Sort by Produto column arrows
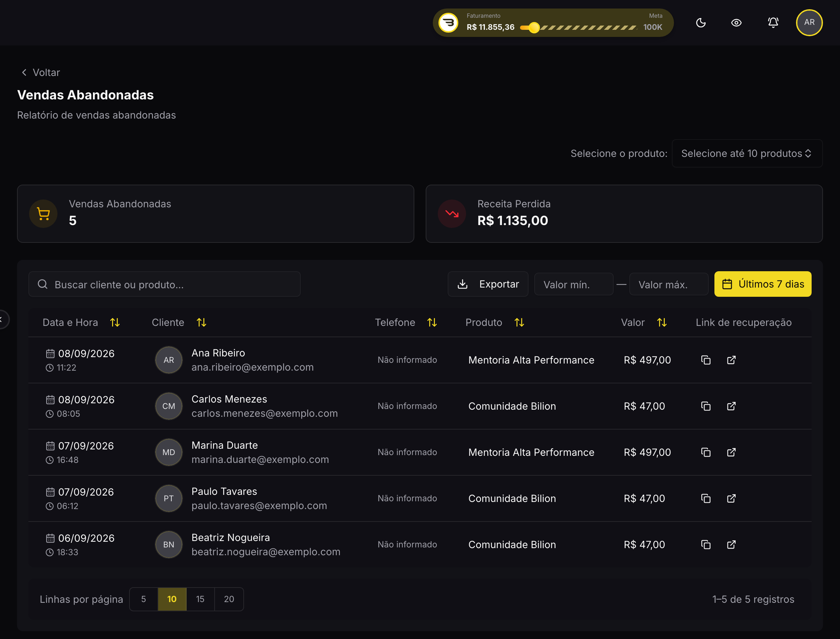This screenshot has height=639, width=840. tap(519, 323)
